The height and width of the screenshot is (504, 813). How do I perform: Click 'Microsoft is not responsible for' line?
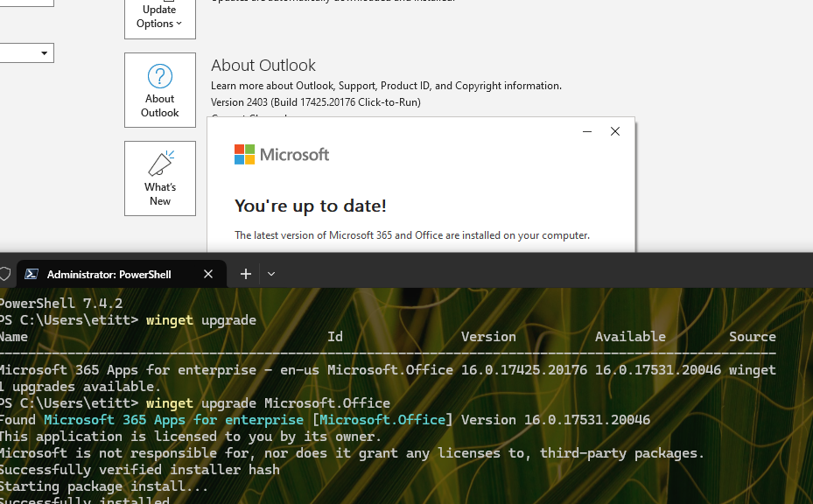coord(352,452)
